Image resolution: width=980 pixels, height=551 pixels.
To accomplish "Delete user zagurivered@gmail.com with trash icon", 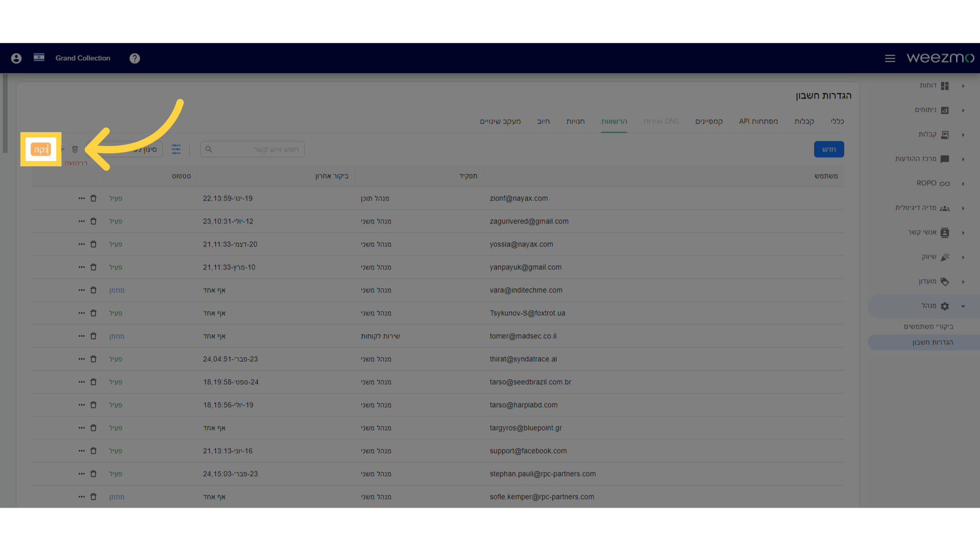I will (x=93, y=221).
